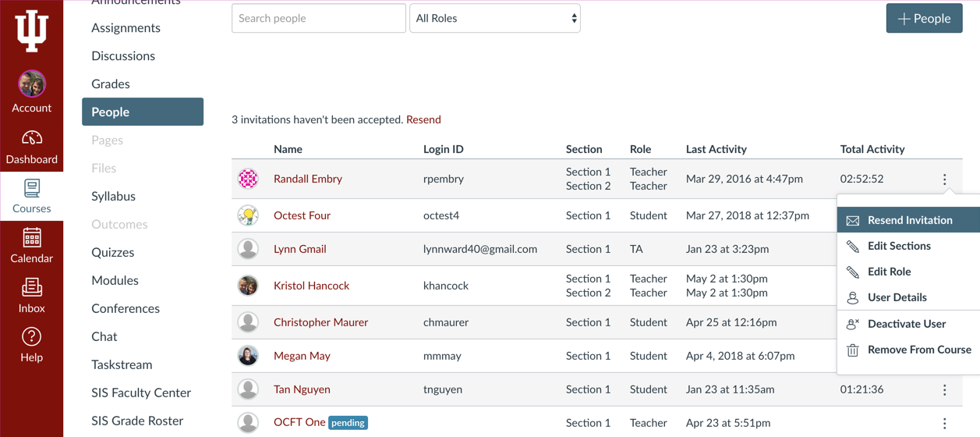The width and height of the screenshot is (980, 437).
Task: Click total activity 02:52:52 for Randall Embry
Action: click(861, 179)
